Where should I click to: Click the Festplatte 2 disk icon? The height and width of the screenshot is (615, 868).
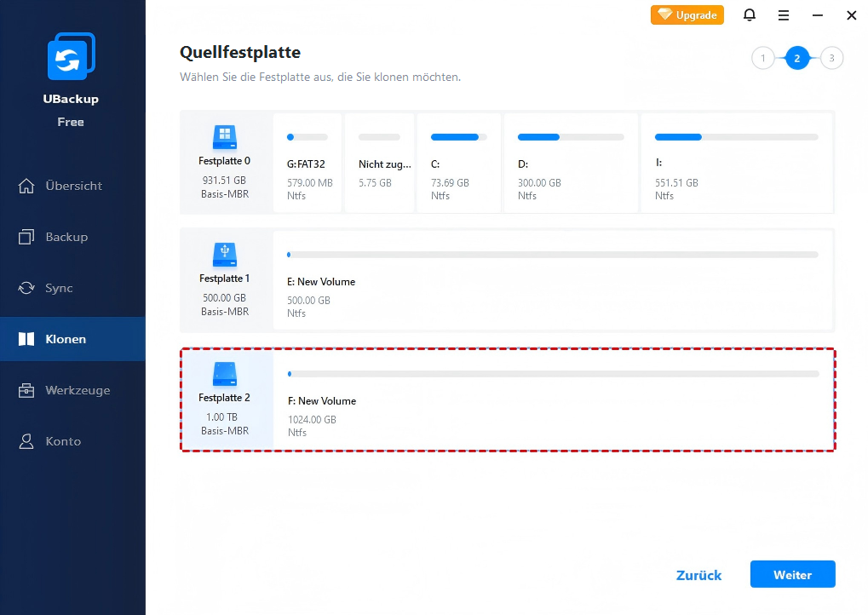coord(224,372)
